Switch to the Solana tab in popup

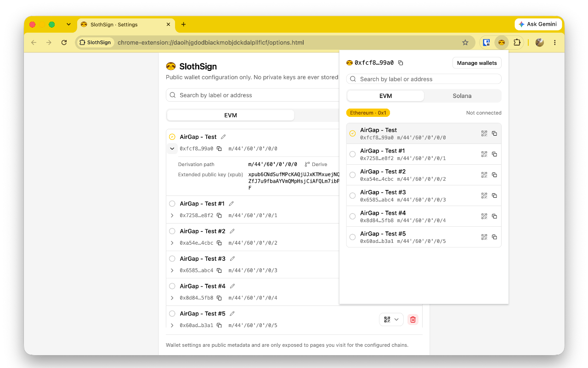[462, 96]
